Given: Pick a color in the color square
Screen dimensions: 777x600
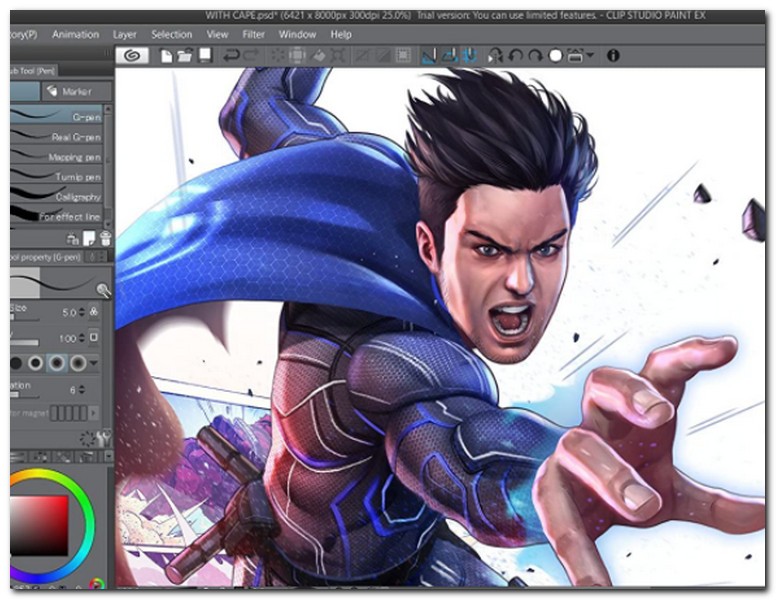Looking at the screenshot, I should pyautogui.click(x=39, y=526).
